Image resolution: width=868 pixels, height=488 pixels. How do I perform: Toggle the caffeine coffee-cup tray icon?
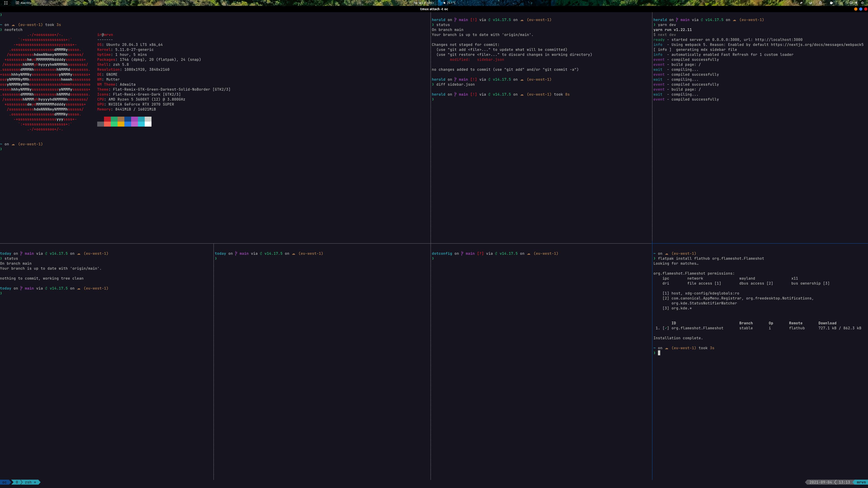[831, 3]
